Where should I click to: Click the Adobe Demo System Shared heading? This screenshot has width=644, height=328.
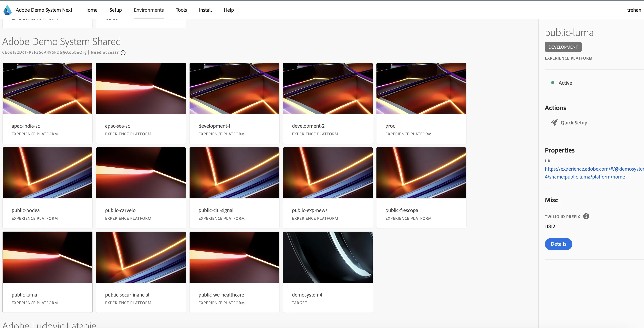coord(61,41)
